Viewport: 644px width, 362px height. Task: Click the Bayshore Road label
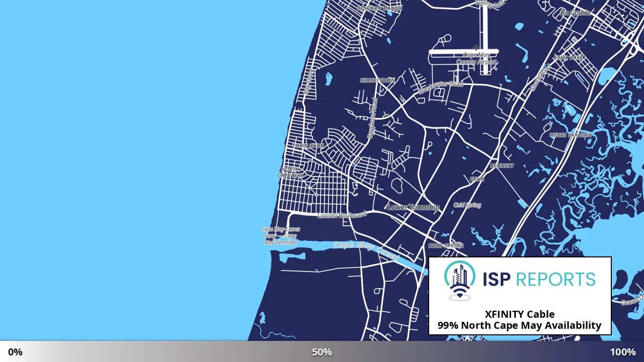372,118
